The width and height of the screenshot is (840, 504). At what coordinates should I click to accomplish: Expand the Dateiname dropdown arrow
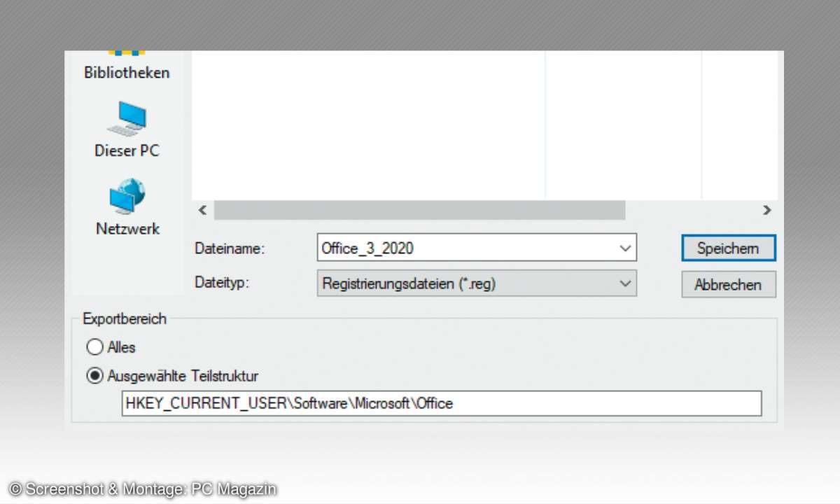point(624,248)
